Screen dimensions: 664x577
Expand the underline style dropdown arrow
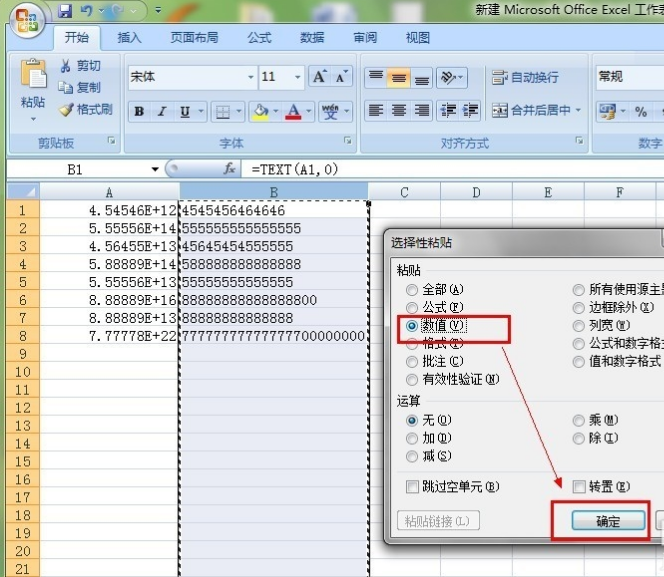click(201, 112)
